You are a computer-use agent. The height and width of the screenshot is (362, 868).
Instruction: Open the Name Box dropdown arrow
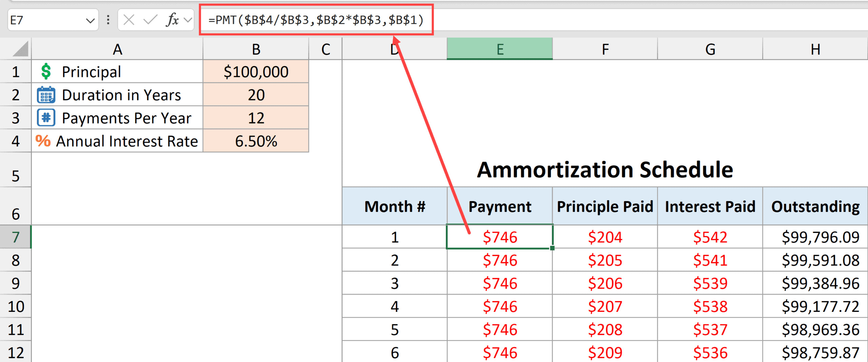pyautogui.click(x=90, y=21)
